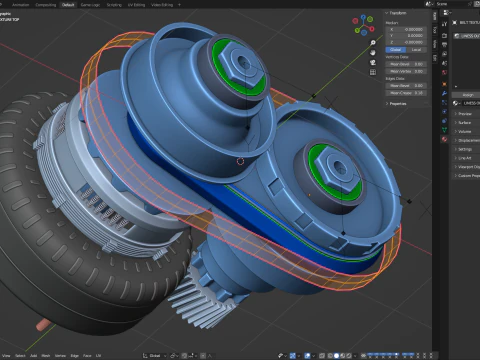
Task: Click the viewport zoom magnifier icon
Action: point(373,43)
